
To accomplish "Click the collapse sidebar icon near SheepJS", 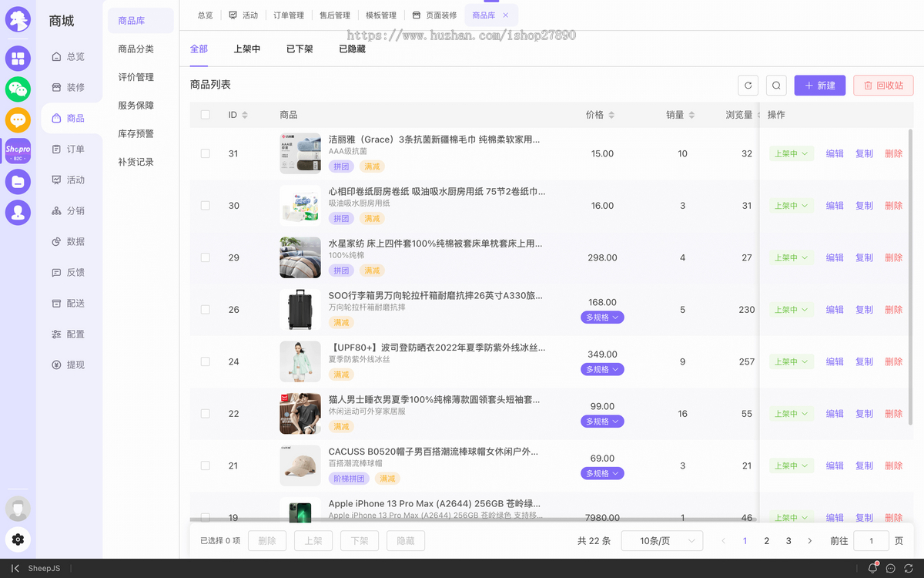I will (x=15, y=568).
